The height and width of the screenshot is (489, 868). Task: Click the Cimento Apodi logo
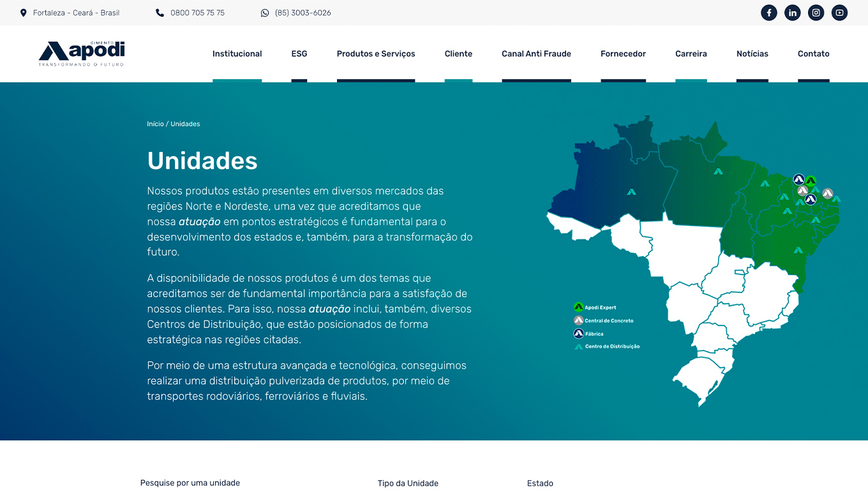point(82,54)
